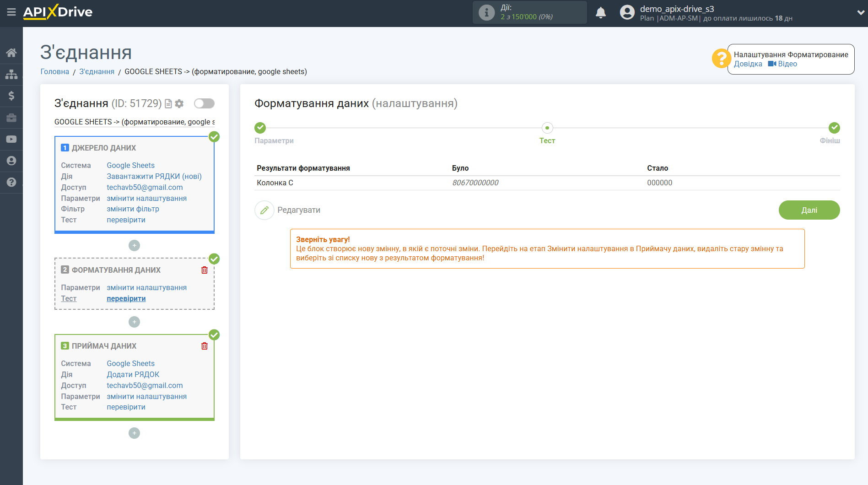Click the Дії usage info panel
The height and width of the screenshot is (485, 868).
tap(530, 12)
